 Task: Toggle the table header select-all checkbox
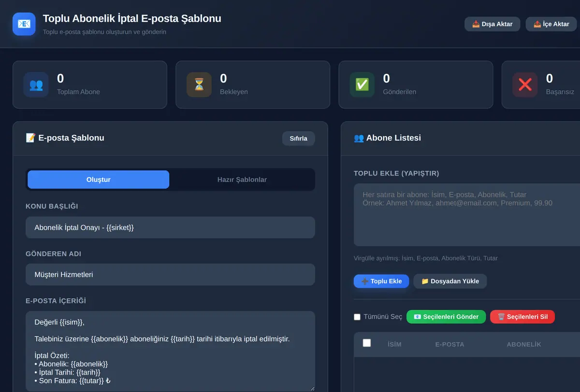[367, 343]
